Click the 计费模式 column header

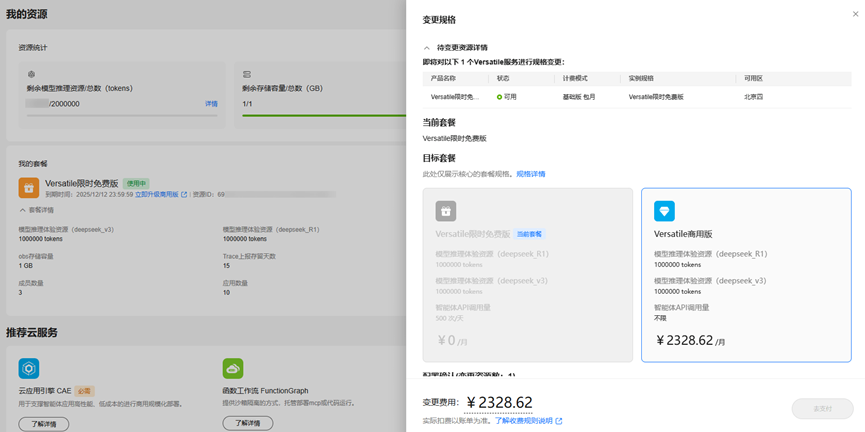(575, 78)
